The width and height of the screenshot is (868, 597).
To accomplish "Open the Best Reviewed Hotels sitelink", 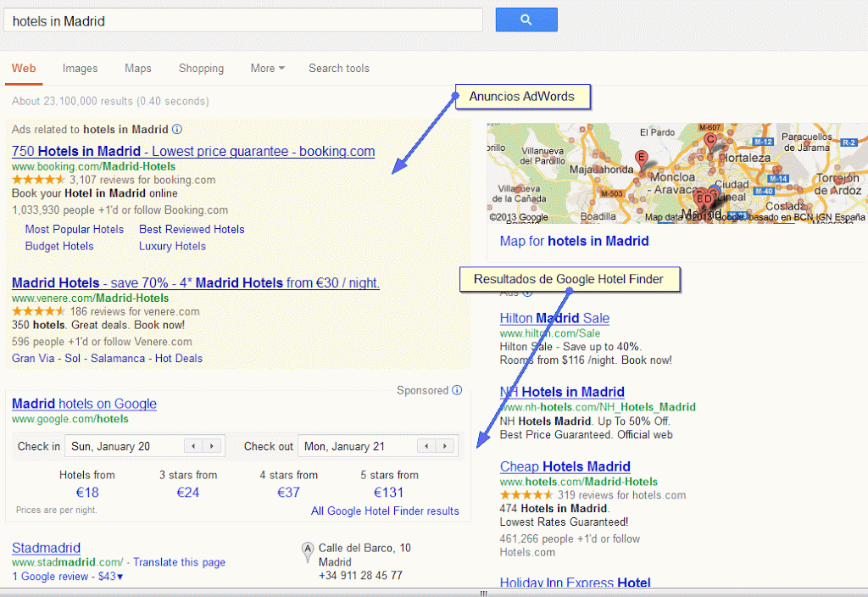I will pos(192,229).
